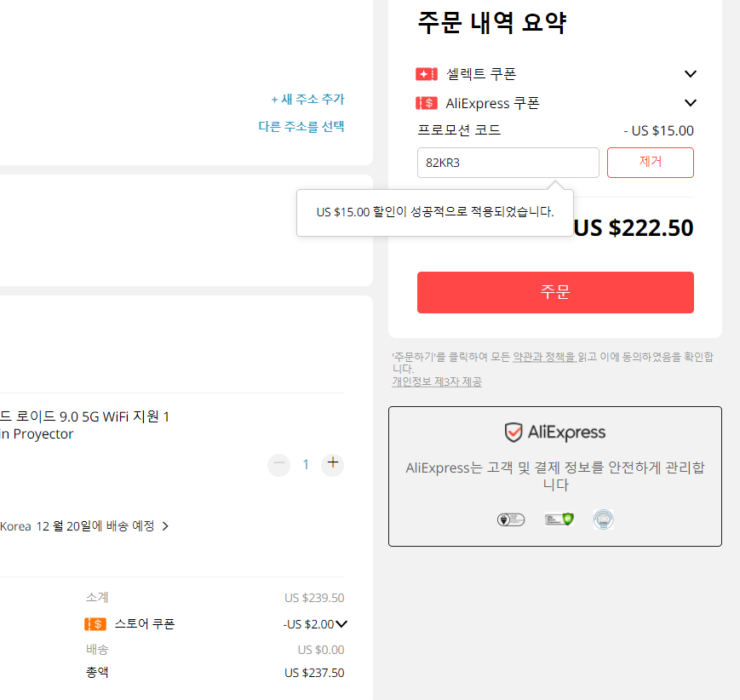The width and height of the screenshot is (740, 700).
Task: Open the 약관과 정책 terms link
Action: [x=545, y=357]
